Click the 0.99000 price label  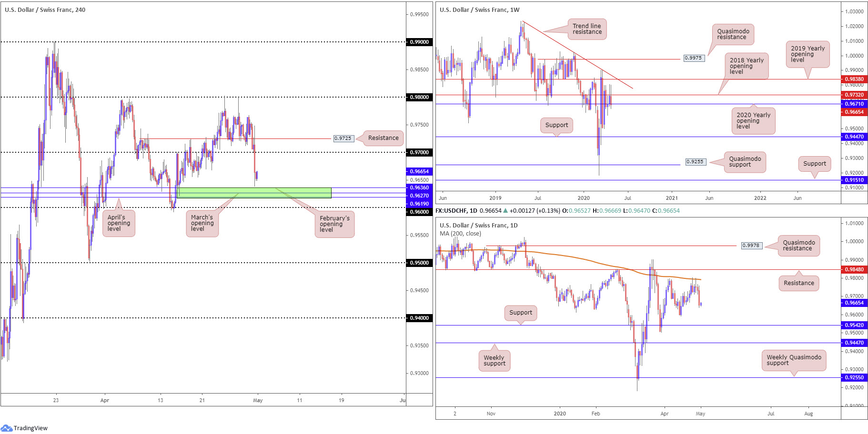click(x=419, y=42)
